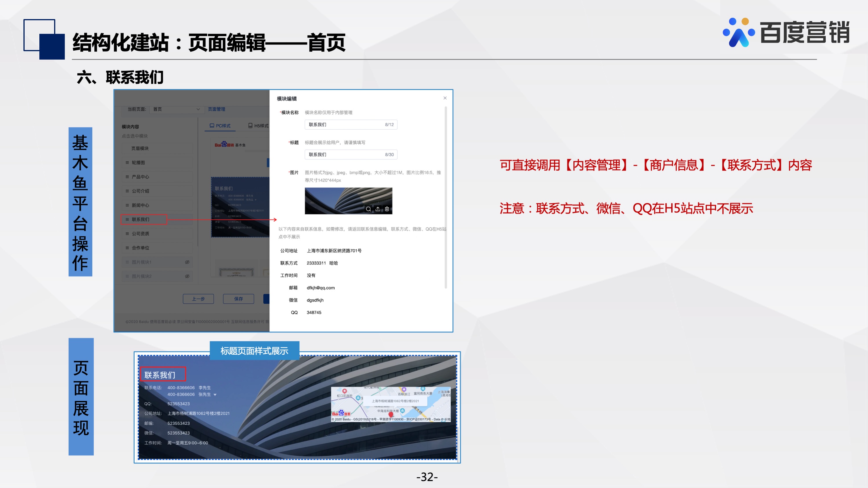Grab the drag handle of 产品中心
This screenshot has width=868, height=488.
tap(127, 177)
